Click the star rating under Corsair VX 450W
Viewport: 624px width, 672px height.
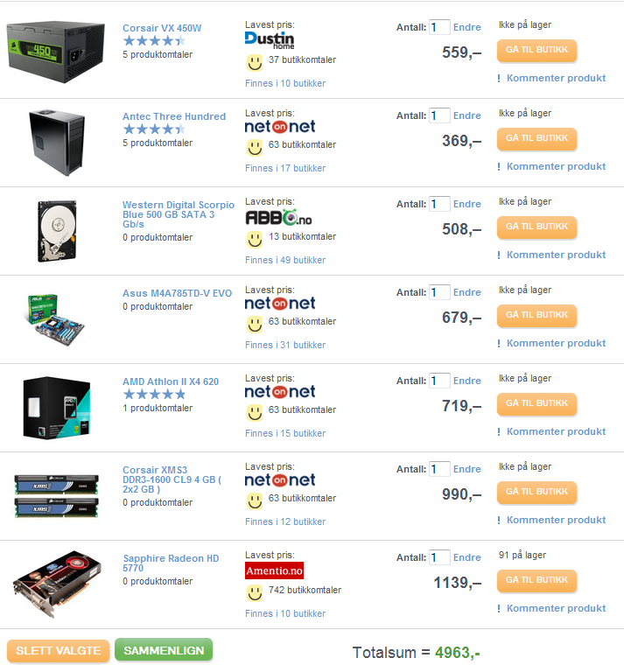pyautogui.click(x=154, y=41)
